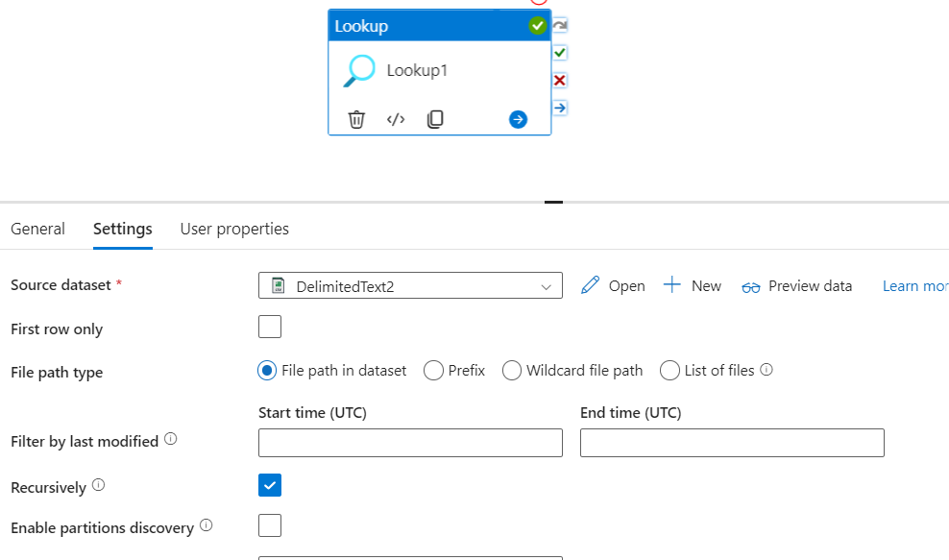Screen dimensions: 949x560
Task: Click info icon beside Filter by last modified
Action: (x=171, y=439)
